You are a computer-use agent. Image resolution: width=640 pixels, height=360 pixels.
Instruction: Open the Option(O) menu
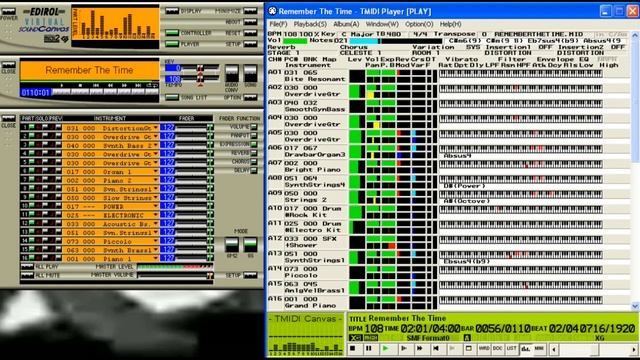419,24
